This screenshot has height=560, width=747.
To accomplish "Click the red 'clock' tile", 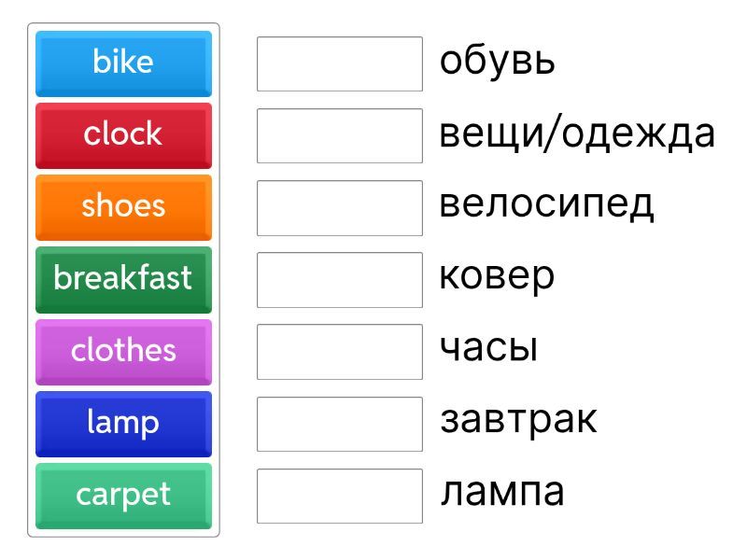I will point(123,134).
